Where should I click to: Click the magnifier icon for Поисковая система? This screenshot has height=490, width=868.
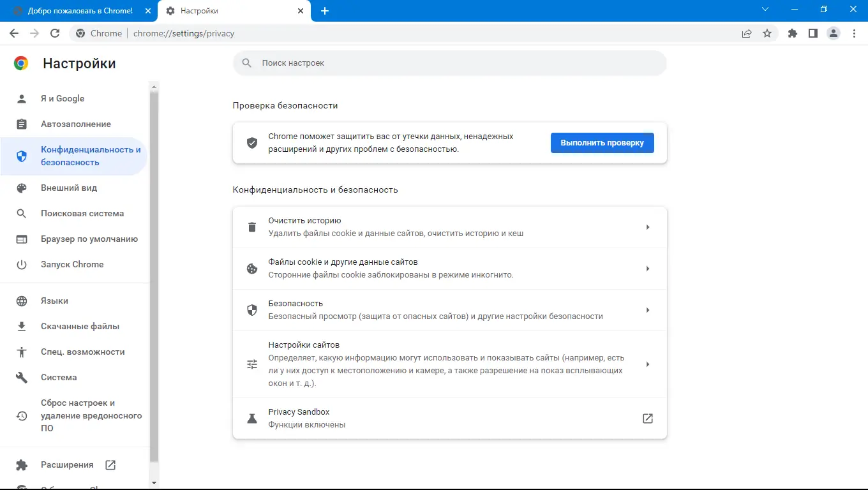22,213
